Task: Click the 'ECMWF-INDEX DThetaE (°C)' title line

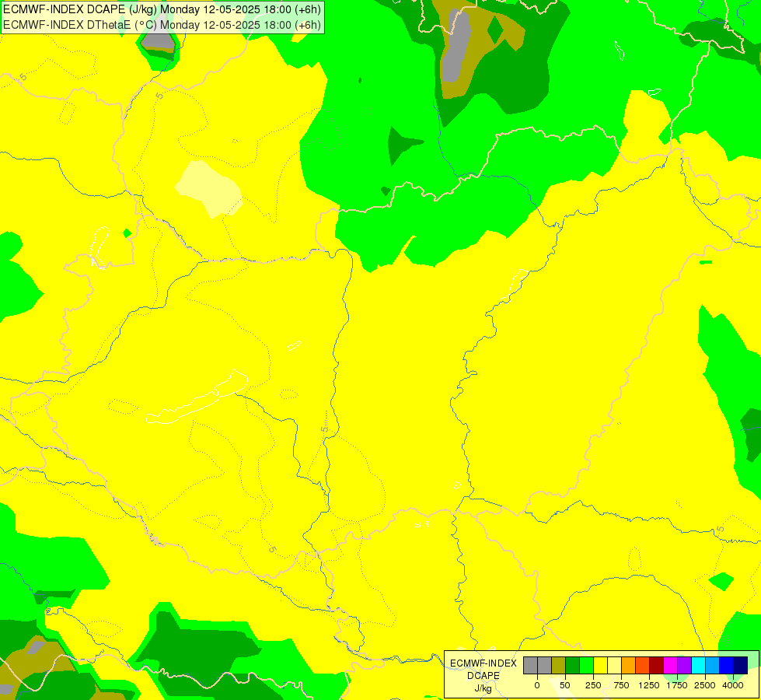Action: coord(162,25)
